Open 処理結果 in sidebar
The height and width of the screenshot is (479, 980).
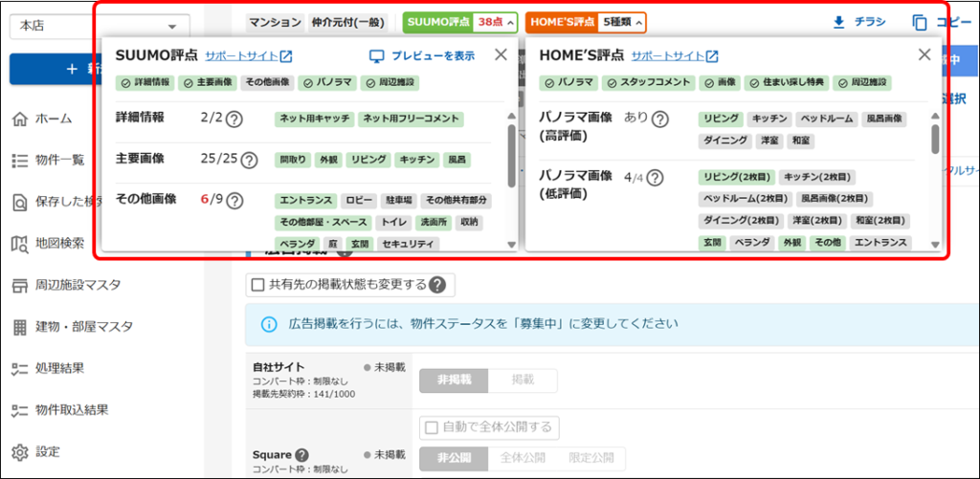click(x=48, y=368)
